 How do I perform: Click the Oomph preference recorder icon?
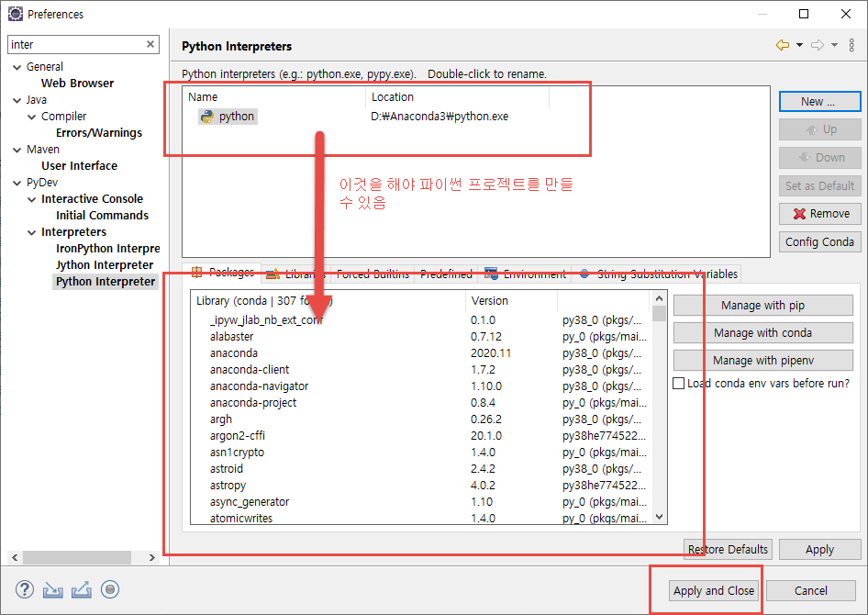coord(110,589)
